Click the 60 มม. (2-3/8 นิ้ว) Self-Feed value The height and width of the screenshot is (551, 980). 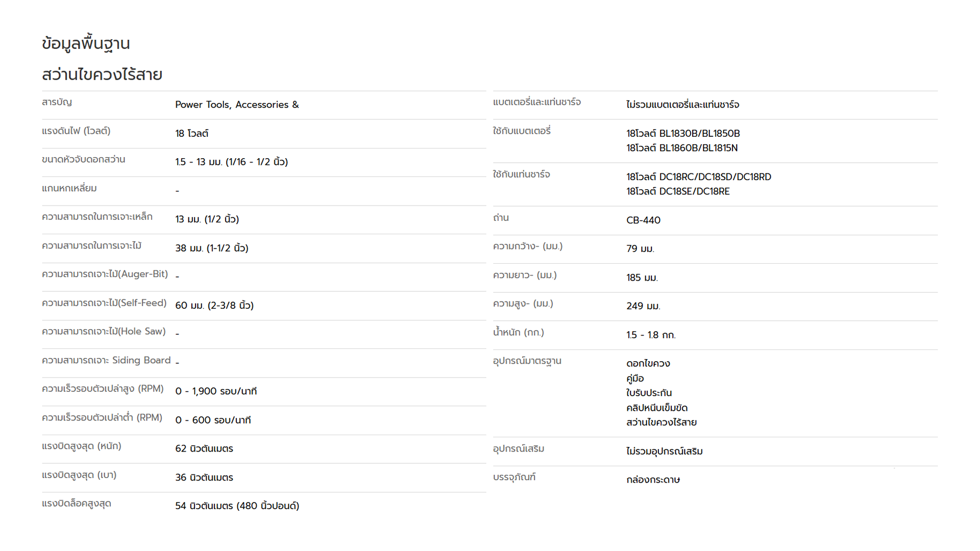[x=214, y=305]
